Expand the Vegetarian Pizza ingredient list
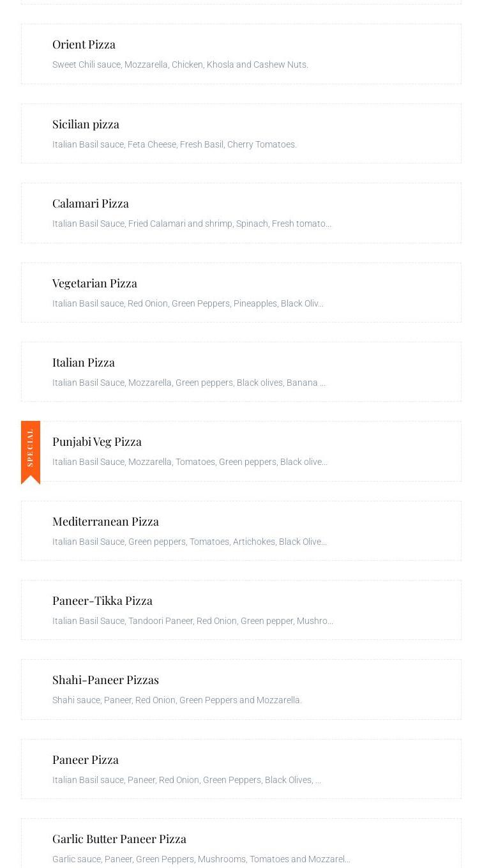Image resolution: width=482 pixels, height=868 pixels. click(x=188, y=303)
